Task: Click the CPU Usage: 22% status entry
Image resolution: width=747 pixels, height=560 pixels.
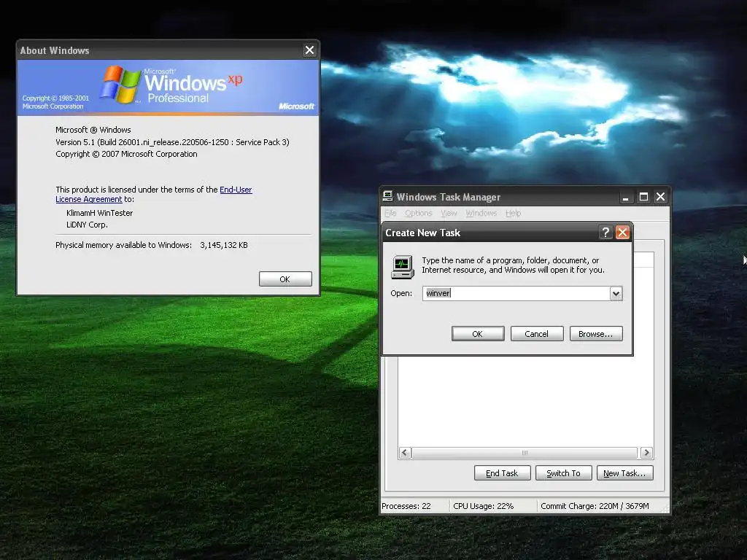Action: pyautogui.click(x=483, y=506)
